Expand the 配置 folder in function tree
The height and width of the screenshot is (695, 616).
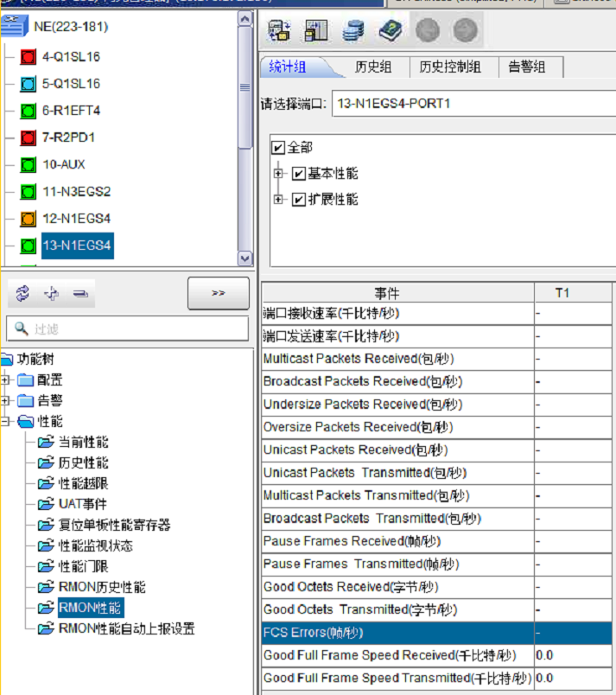(x=5, y=379)
